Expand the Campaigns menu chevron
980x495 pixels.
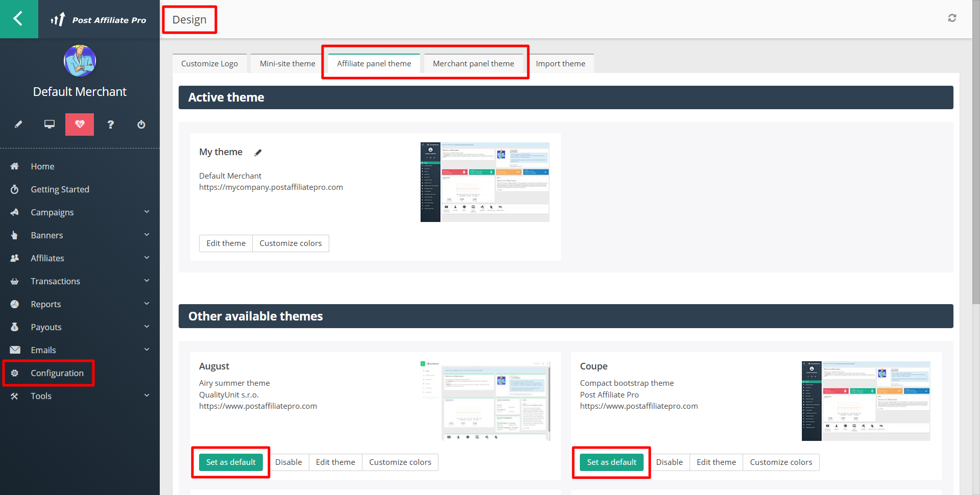coord(146,212)
